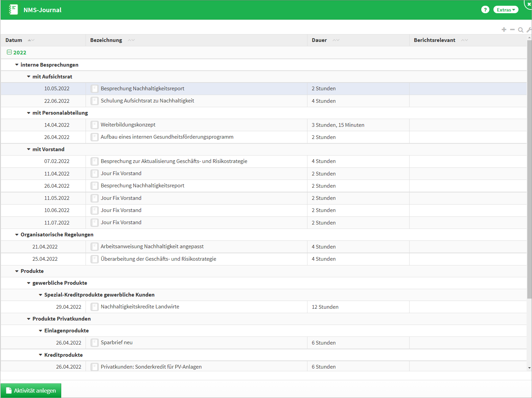Screen dimensions: 532x398
Task: Open the Extras dropdown menu
Action: [506, 10]
